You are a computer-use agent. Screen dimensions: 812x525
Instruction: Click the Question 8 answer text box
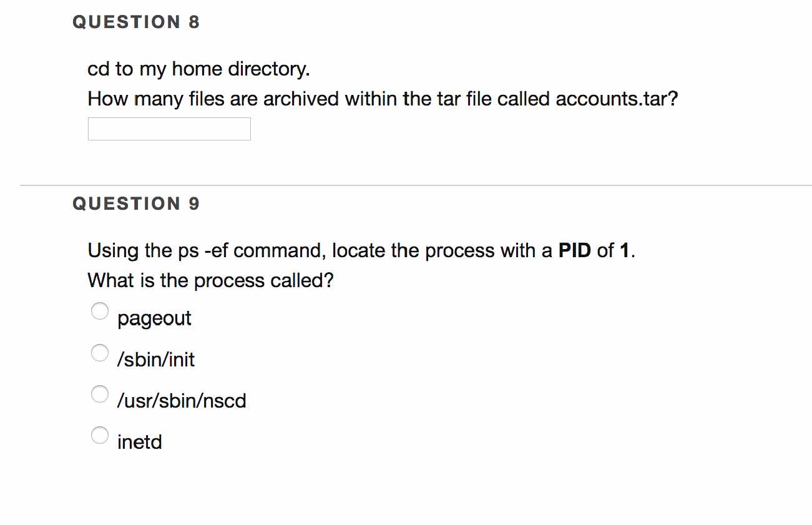tap(169, 129)
